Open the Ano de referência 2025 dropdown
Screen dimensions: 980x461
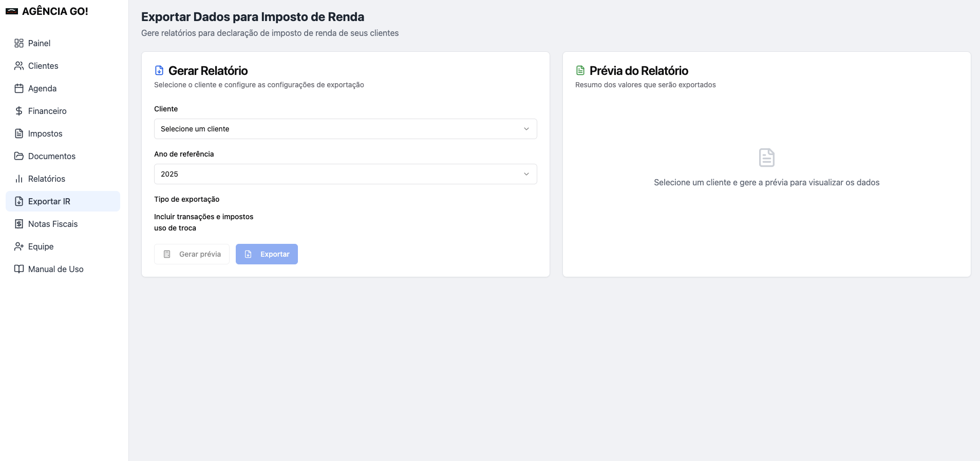coord(346,174)
